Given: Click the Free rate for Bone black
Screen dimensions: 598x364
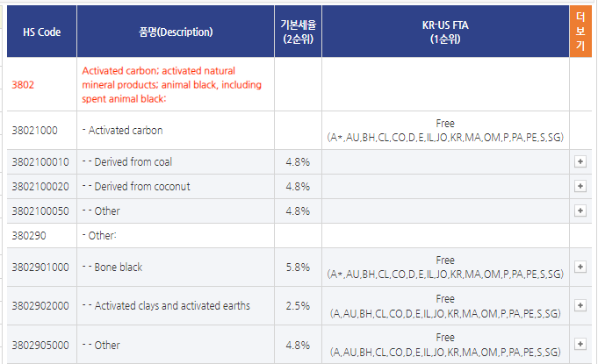Looking at the screenshot, I should click(x=445, y=261).
